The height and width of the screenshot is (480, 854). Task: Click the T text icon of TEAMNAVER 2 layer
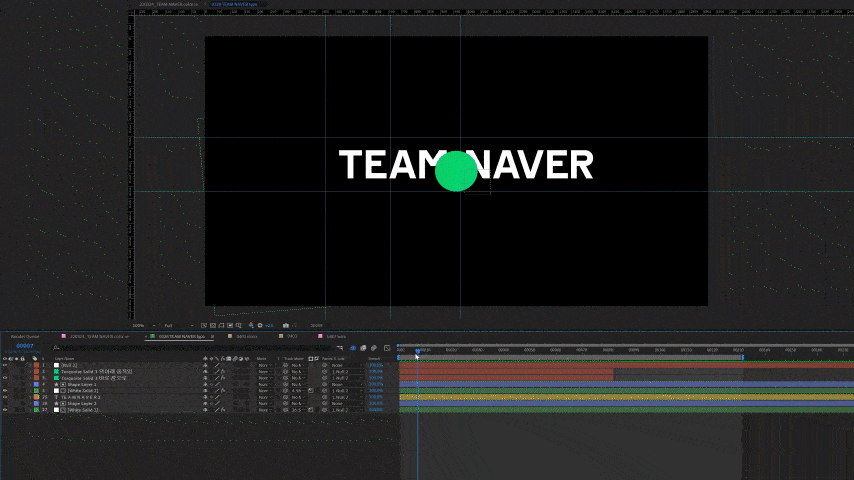point(56,397)
